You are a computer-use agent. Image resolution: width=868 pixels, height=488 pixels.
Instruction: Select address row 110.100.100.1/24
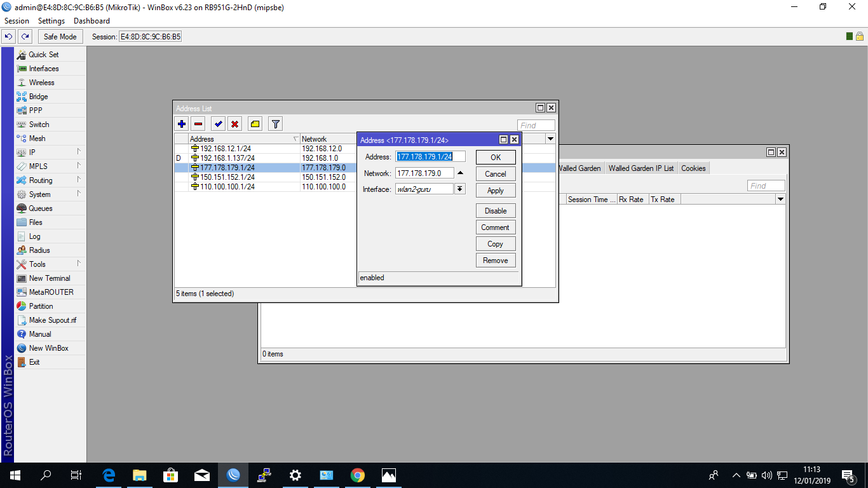coord(266,187)
